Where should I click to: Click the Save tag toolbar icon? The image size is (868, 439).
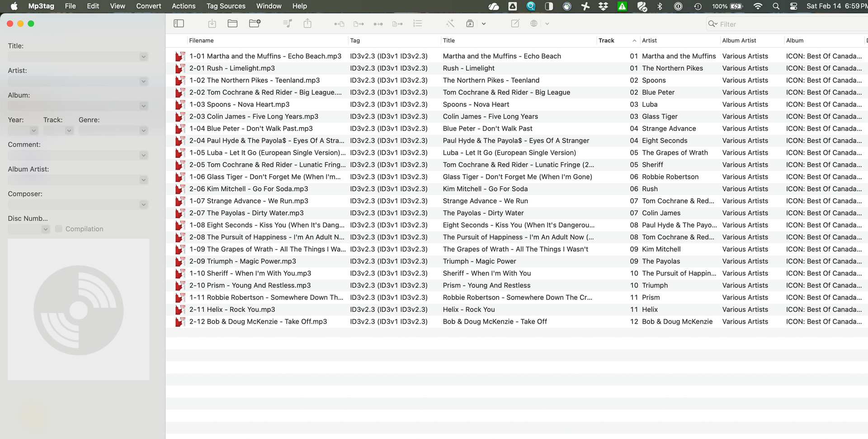click(212, 24)
